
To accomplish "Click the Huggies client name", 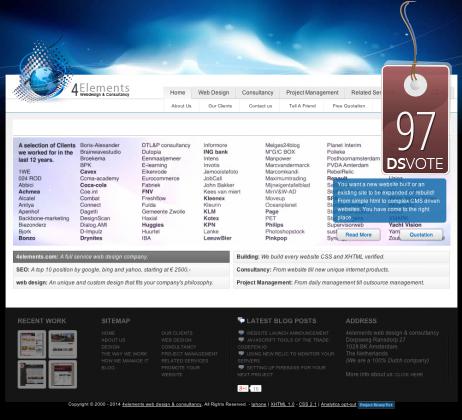I will pos(153,225).
